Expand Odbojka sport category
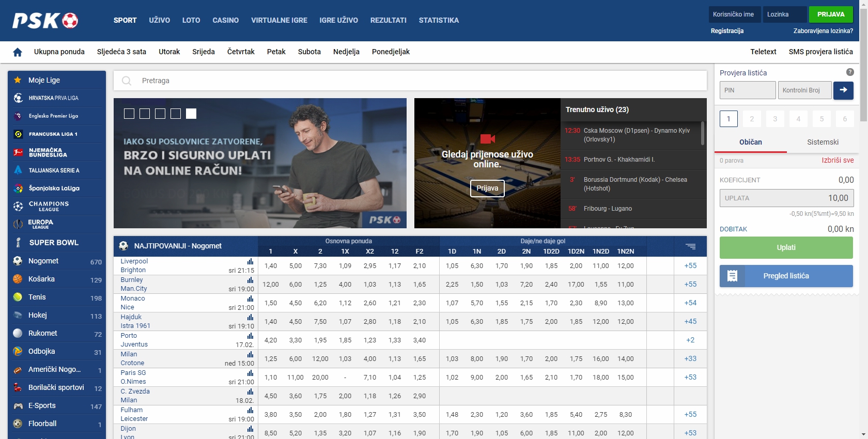 (x=57, y=352)
